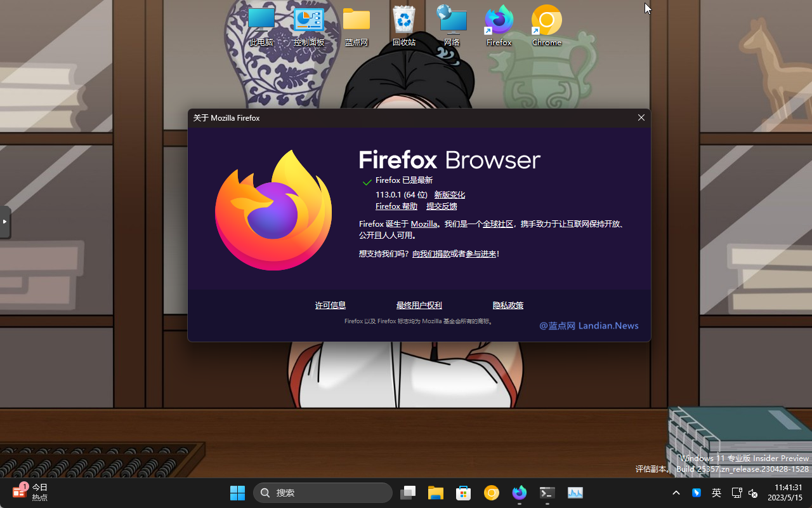Click the 参与进来 get involved link
Viewport: 812px width, 508px height.
click(481, 254)
